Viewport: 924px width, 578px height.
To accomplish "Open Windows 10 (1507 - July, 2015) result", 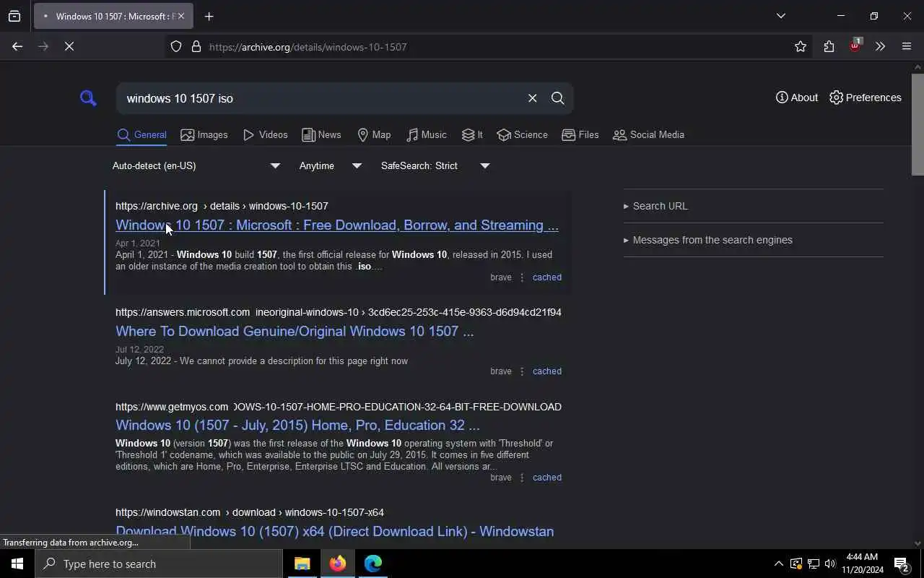I will pyautogui.click(x=297, y=426).
